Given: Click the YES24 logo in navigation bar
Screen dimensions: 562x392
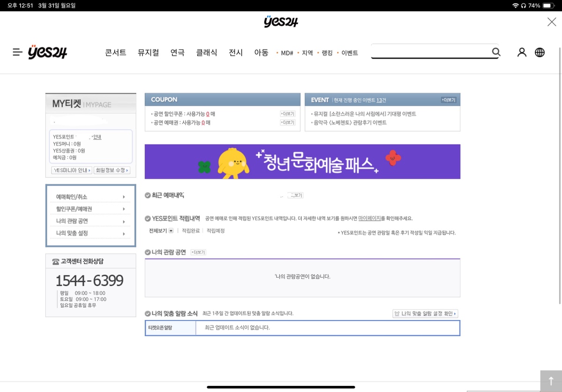Looking at the screenshot, I should (47, 52).
